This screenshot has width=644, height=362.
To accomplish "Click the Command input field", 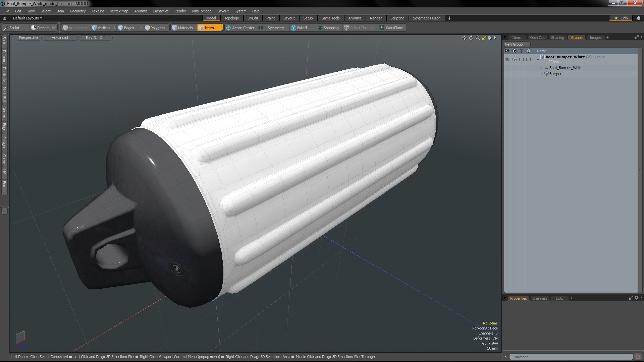I will coord(570,357).
